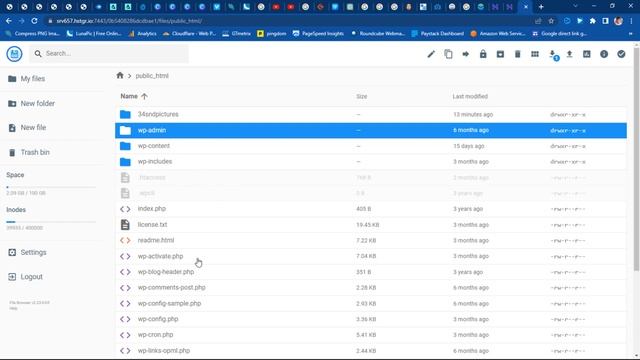The width and height of the screenshot is (640, 360).
Task: Open a new browser tab with plus button
Action: point(541,7)
